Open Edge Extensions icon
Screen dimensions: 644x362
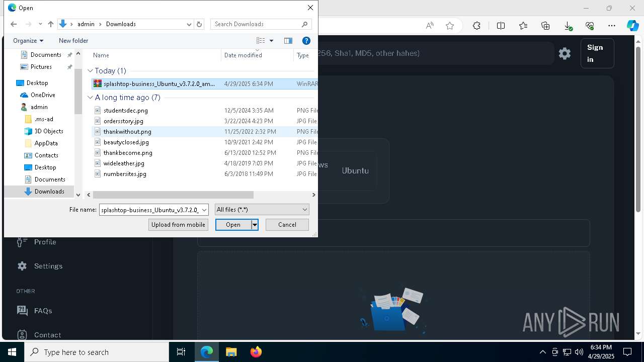click(x=476, y=26)
